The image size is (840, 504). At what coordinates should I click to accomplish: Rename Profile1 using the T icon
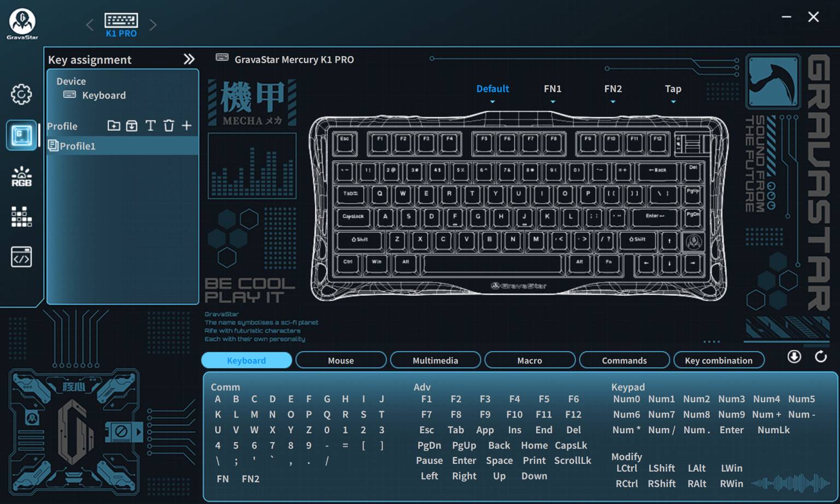tap(150, 126)
